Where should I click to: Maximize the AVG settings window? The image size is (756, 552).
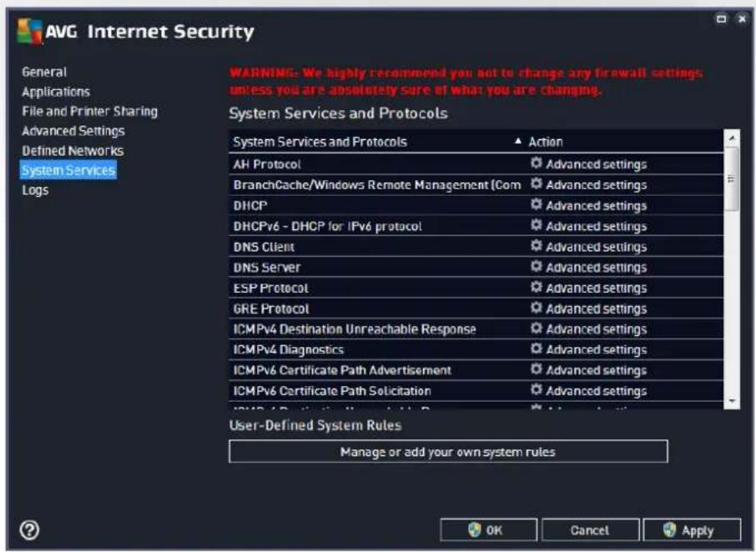[721, 19]
